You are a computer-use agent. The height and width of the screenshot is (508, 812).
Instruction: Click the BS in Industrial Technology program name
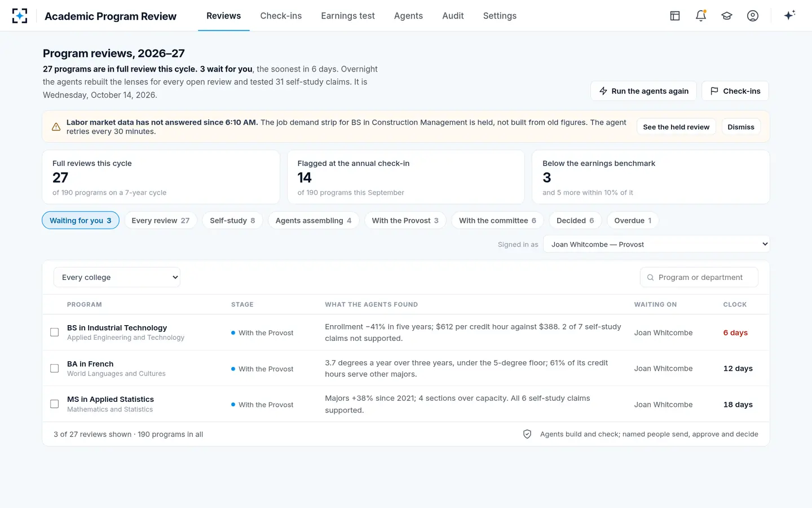117,327
